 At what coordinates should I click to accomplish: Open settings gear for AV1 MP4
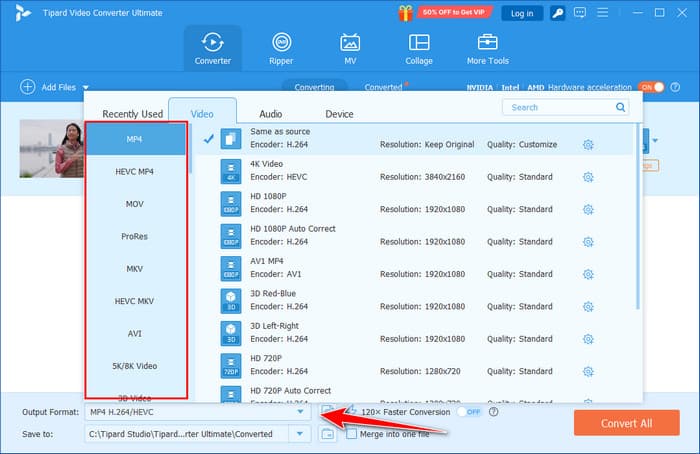[588, 274]
